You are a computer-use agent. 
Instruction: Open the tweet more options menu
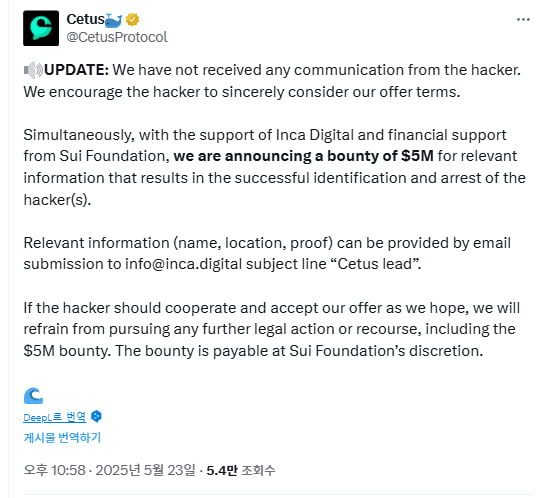pos(523,20)
